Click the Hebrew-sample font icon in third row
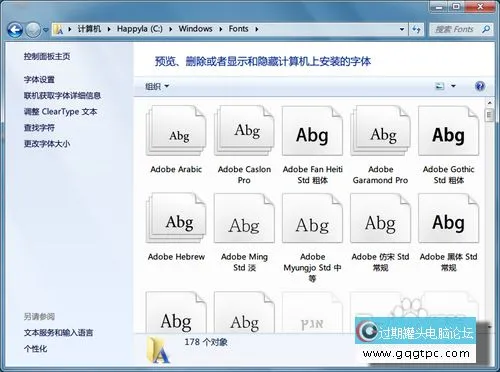 (312, 312)
